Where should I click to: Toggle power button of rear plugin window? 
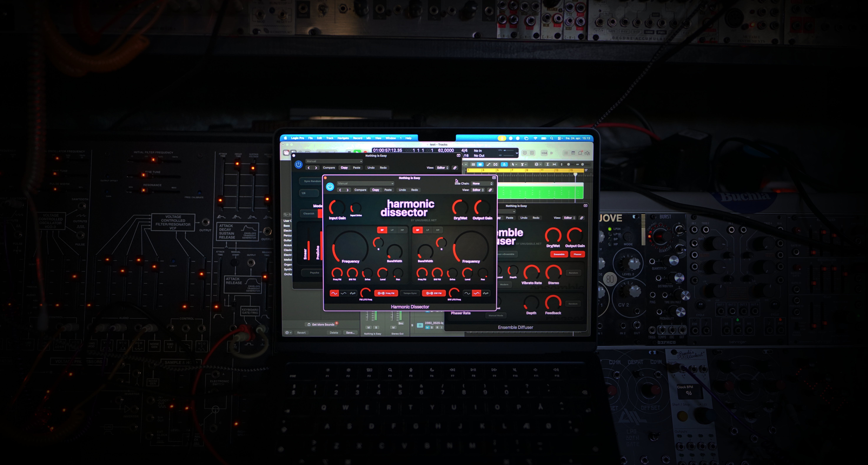coord(298,165)
